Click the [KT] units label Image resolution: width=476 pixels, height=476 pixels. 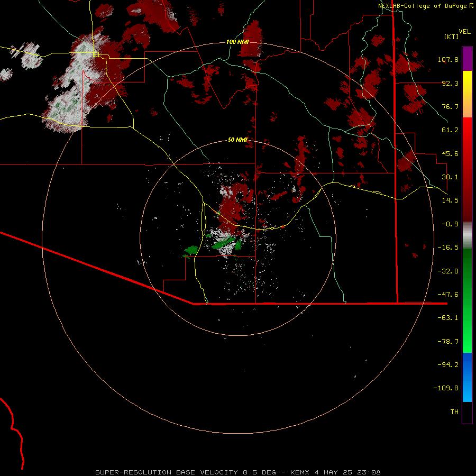click(x=451, y=36)
